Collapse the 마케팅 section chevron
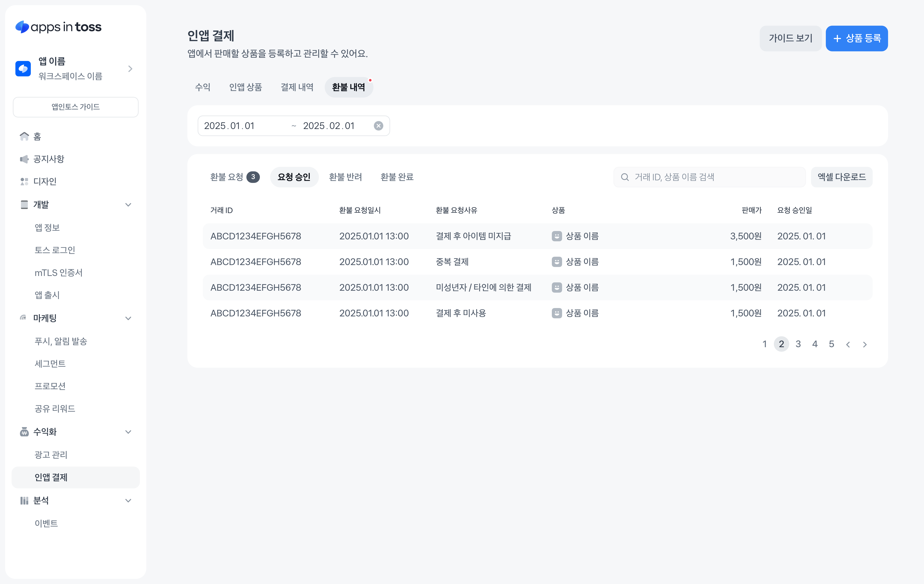 click(x=128, y=318)
